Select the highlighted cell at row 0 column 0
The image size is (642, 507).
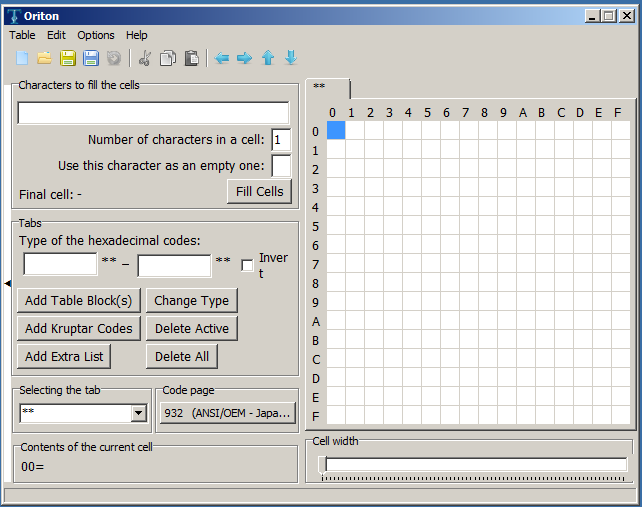coord(336,130)
